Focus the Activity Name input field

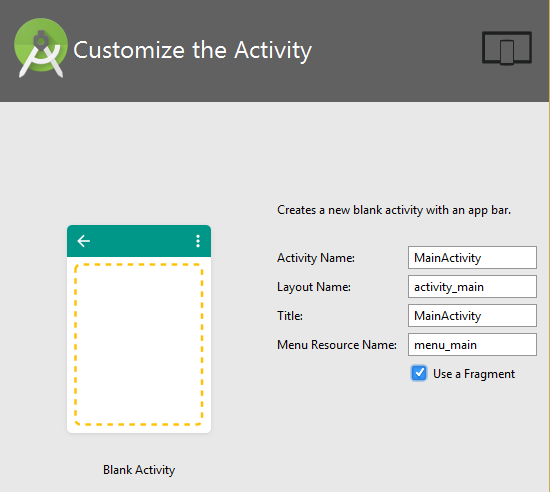472,258
